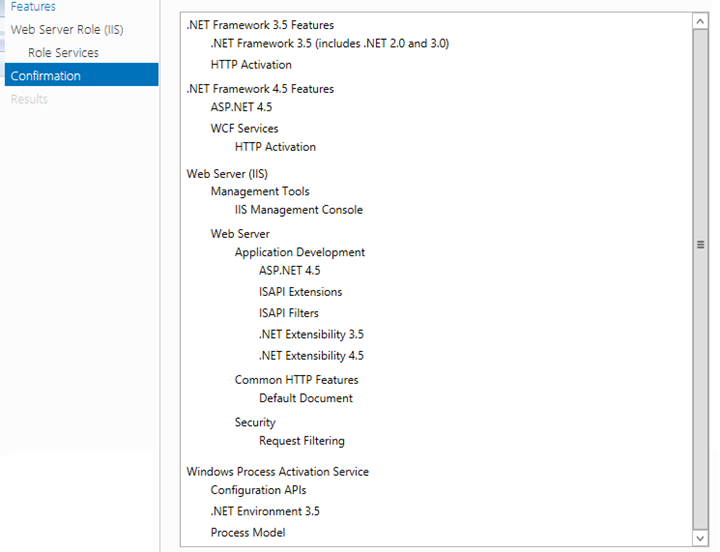The height and width of the screenshot is (552, 720).
Task: Select Web Server Role (IIS) step
Action: coord(67,30)
